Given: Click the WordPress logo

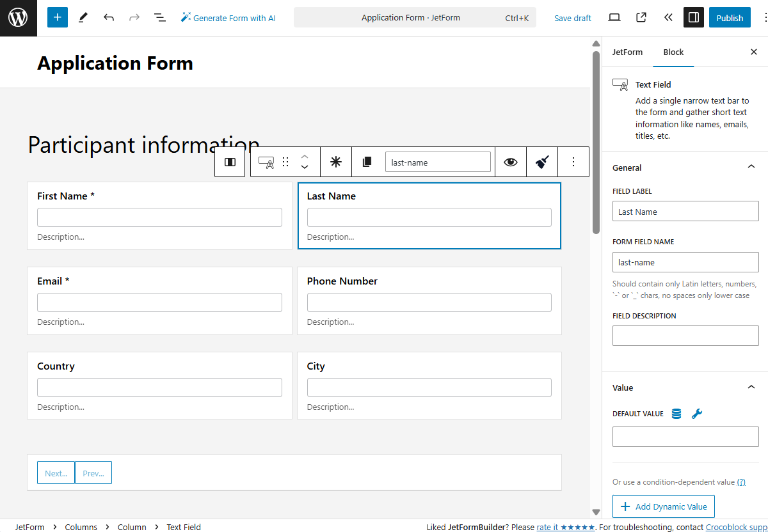Looking at the screenshot, I should point(18,17).
